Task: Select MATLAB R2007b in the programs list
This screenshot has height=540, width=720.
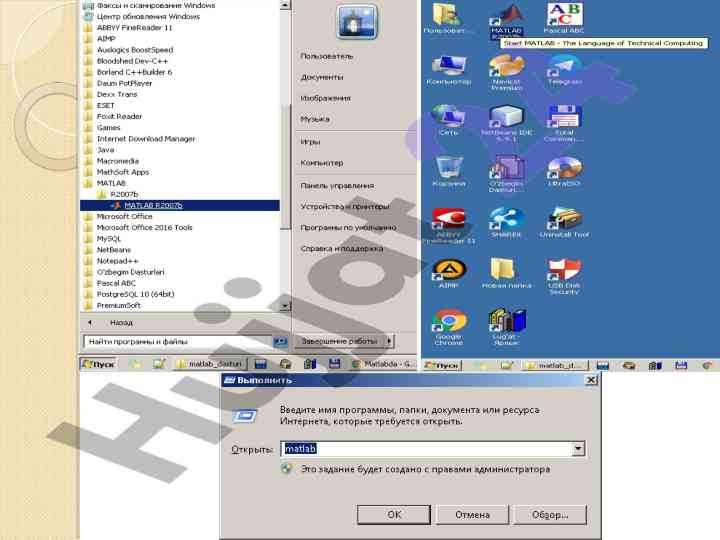Action: pos(153,205)
